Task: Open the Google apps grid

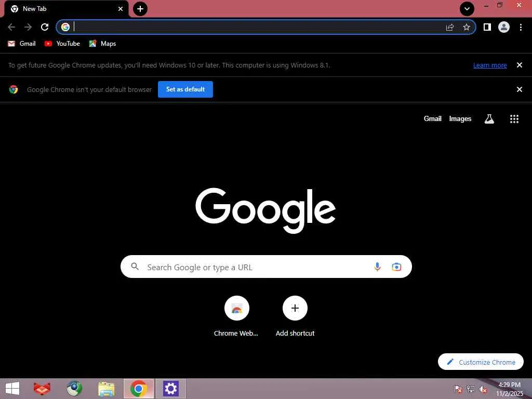Action: pyautogui.click(x=514, y=119)
